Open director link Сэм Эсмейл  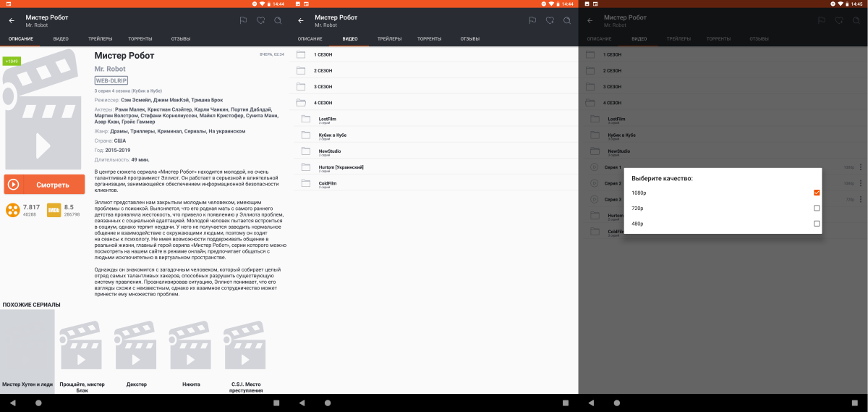pos(137,99)
